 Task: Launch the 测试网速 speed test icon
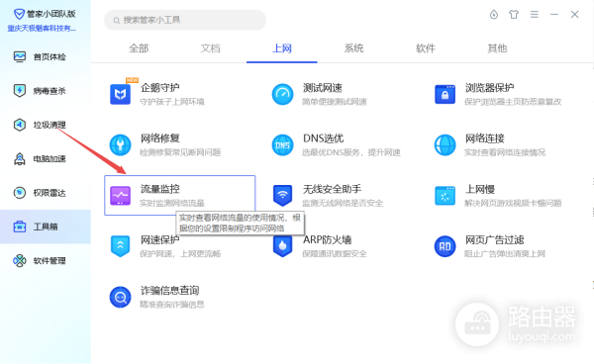(x=282, y=94)
